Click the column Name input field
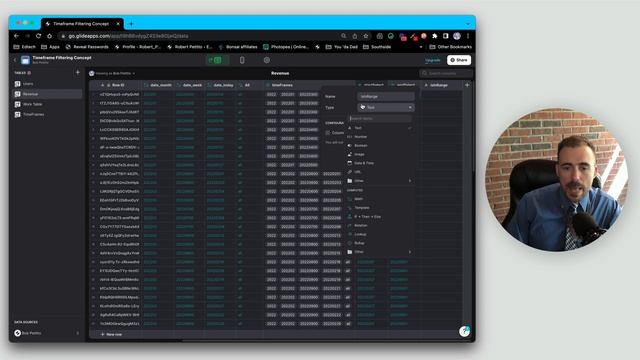The width and height of the screenshot is (640, 360). point(386,96)
